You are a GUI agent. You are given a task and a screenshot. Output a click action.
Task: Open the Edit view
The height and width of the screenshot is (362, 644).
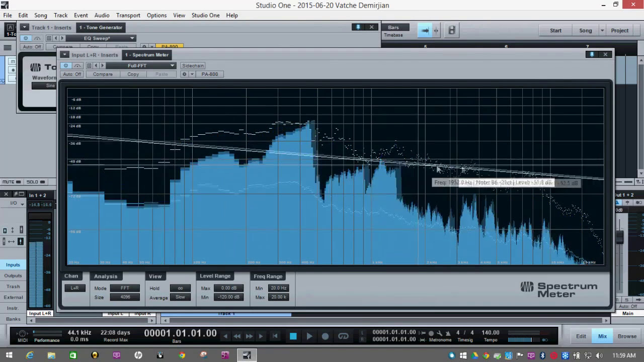coord(581,336)
